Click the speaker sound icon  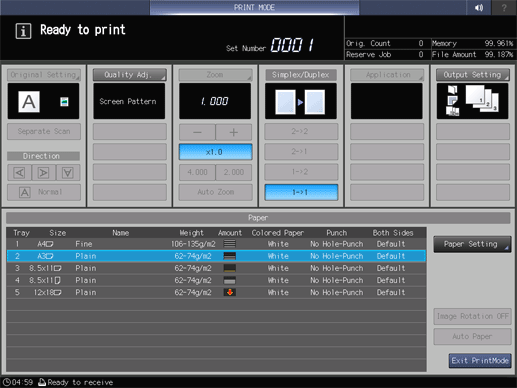(479, 7)
